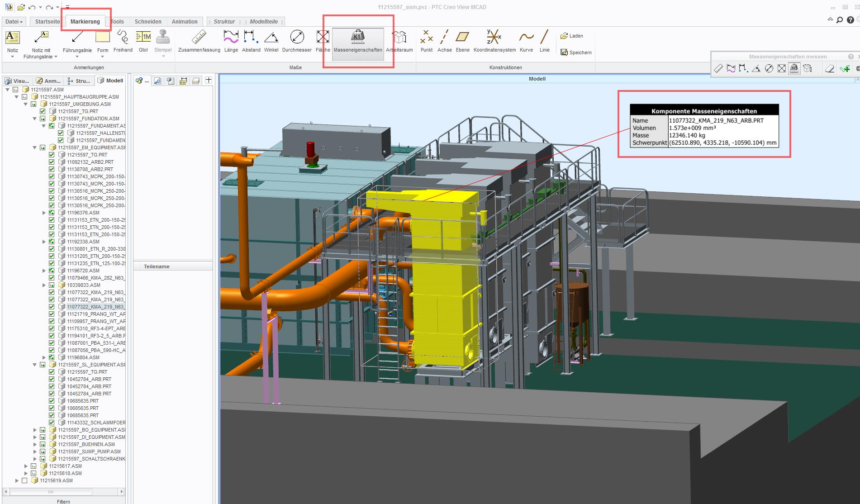Toggle checkbox for 11092132_ARB2.PRT

(52, 162)
